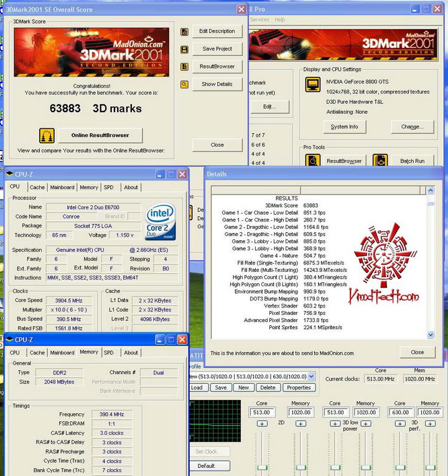Switch to CPU tab in lower CPU-Z window
This screenshot has width=448, height=476.
click(x=14, y=353)
